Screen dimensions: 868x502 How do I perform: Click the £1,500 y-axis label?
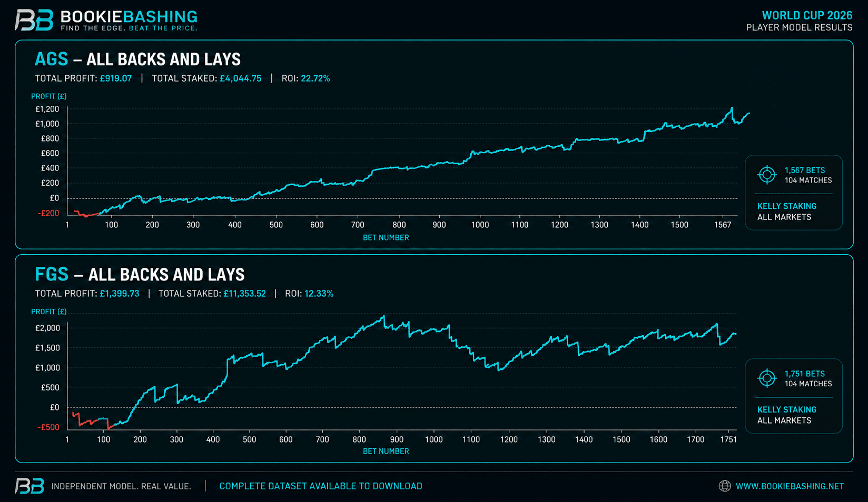(x=48, y=348)
